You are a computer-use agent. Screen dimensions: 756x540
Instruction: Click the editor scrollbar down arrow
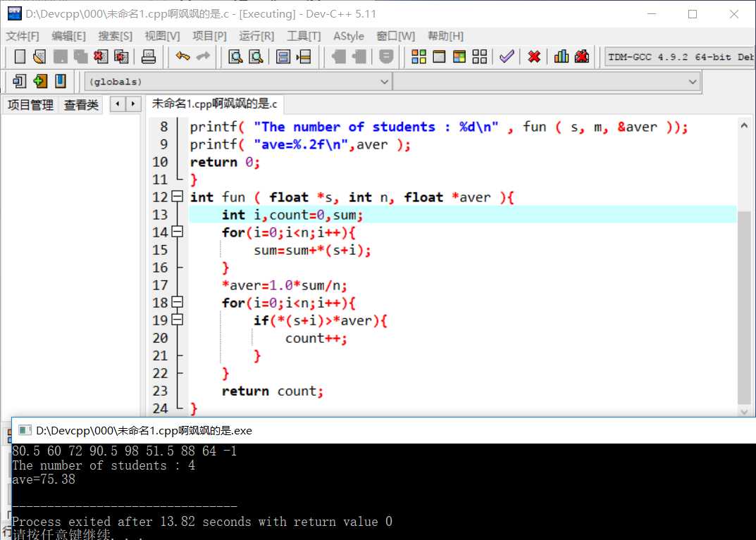click(744, 411)
